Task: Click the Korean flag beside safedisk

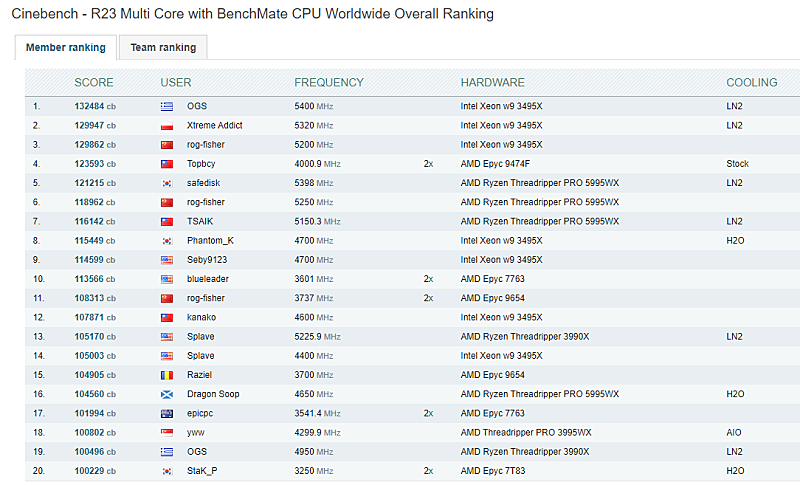Action: pyautogui.click(x=167, y=184)
